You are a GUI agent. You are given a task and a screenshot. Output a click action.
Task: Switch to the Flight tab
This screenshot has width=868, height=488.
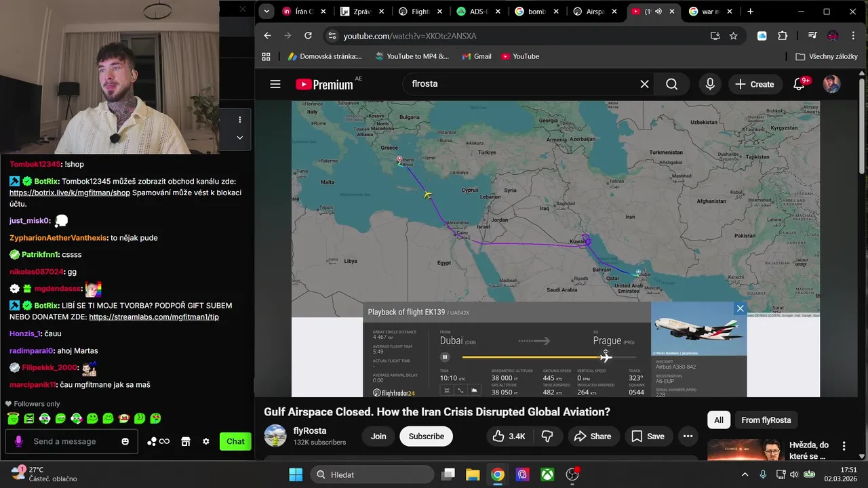point(421,12)
